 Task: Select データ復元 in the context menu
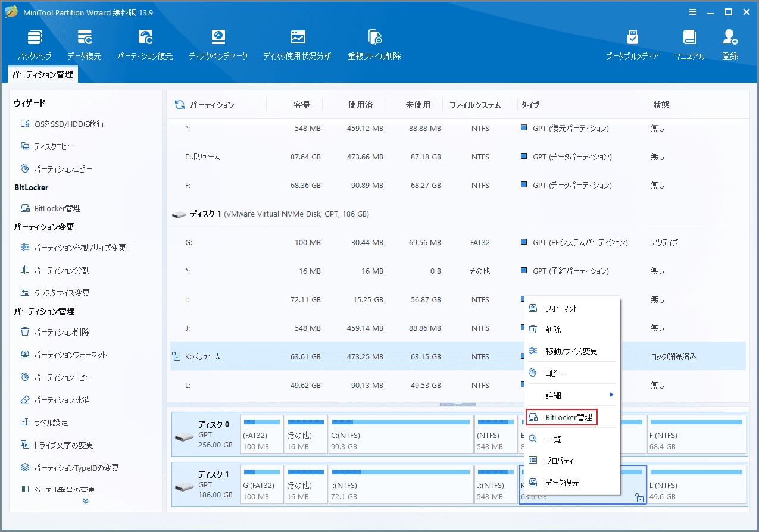pos(571,483)
